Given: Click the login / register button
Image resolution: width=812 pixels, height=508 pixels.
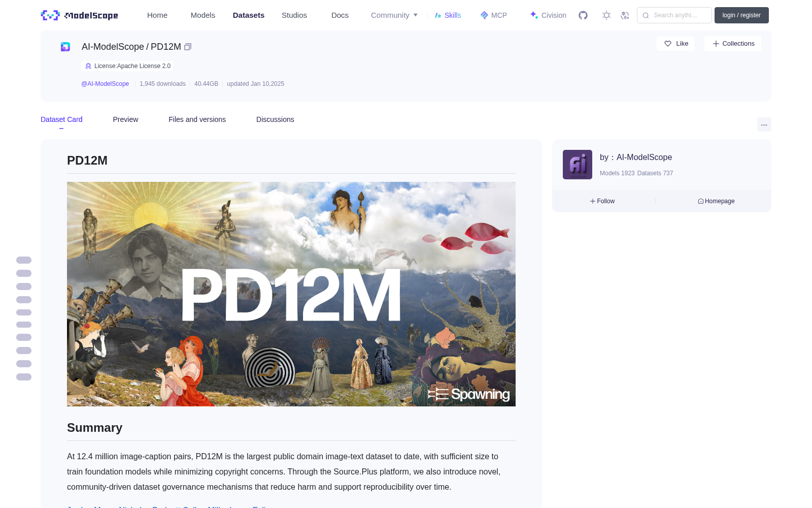Looking at the screenshot, I should (741, 15).
